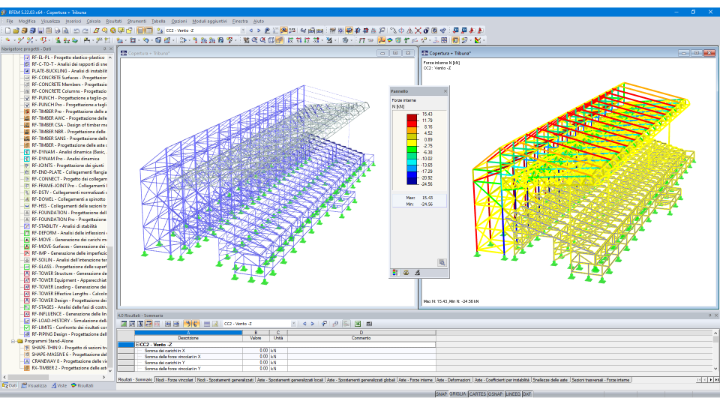Open the Modifica menu
Viewport: 720px width, 405px height.
pos(27,21)
